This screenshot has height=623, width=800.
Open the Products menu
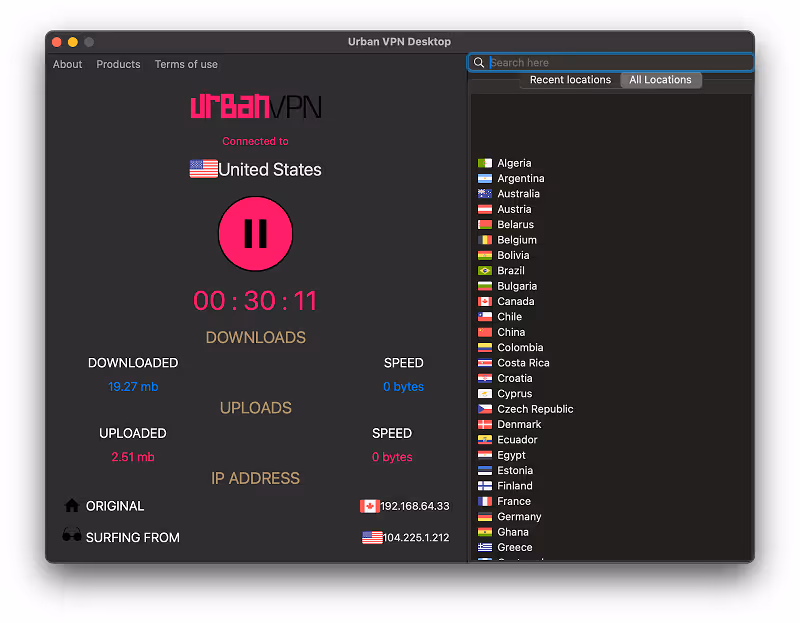(x=118, y=64)
